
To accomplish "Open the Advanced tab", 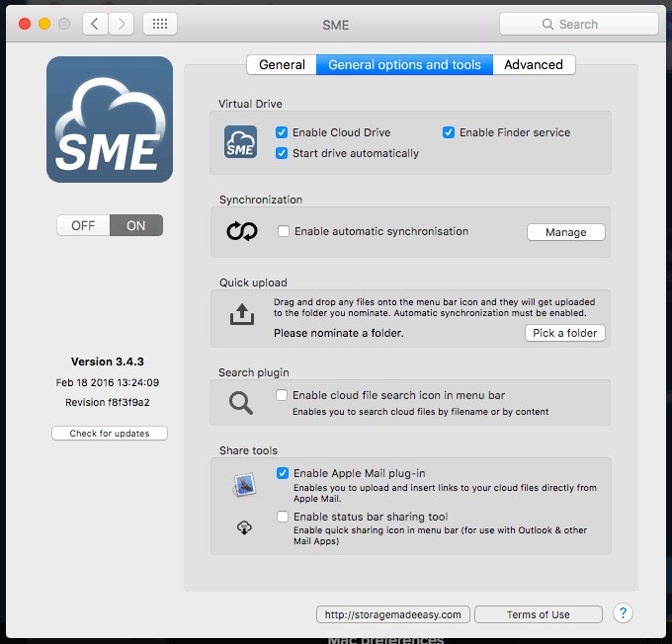I will click(x=534, y=65).
